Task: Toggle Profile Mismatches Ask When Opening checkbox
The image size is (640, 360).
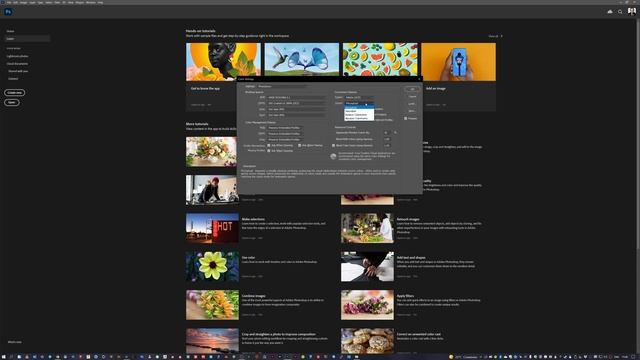Action: click(269, 145)
